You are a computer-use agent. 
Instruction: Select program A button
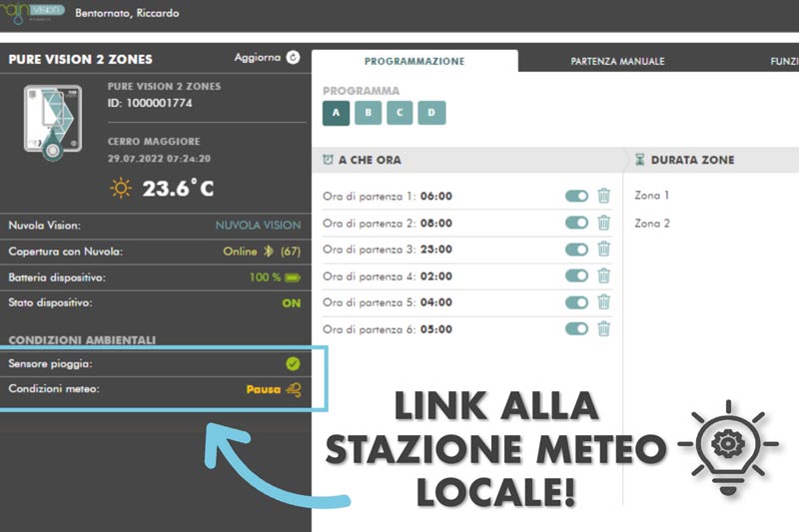pyautogui.click(x=336, y=113)
